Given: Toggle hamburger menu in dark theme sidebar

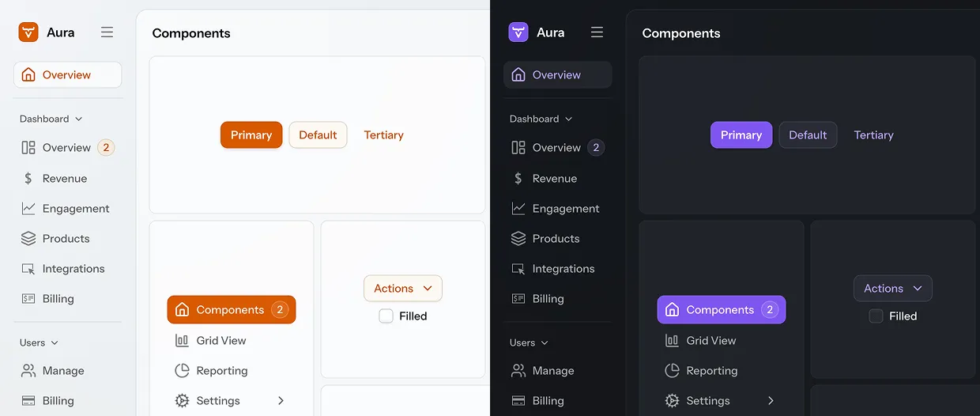Looking at the screenshot, I should pos(597,32).
